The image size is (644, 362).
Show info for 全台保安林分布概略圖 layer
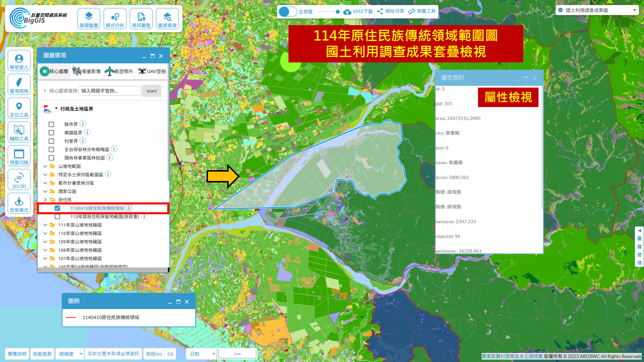click(x=114, y=149)
